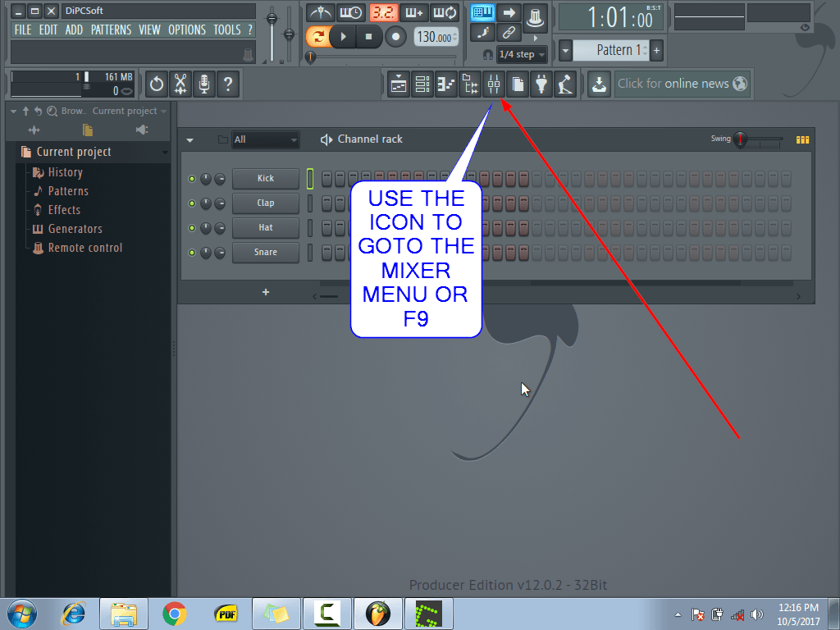Add a channel with the plus button
This screenshot has width=840, height=630.
[266, 293]
